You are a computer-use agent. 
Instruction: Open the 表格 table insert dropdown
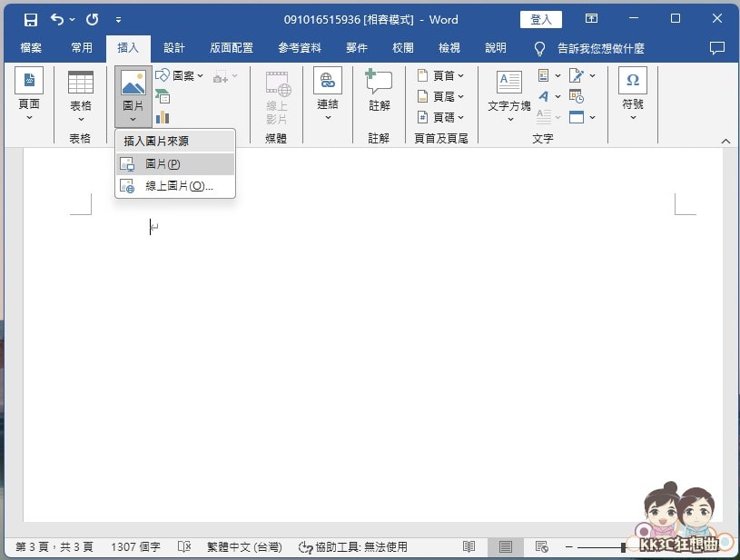click(81, 98)
